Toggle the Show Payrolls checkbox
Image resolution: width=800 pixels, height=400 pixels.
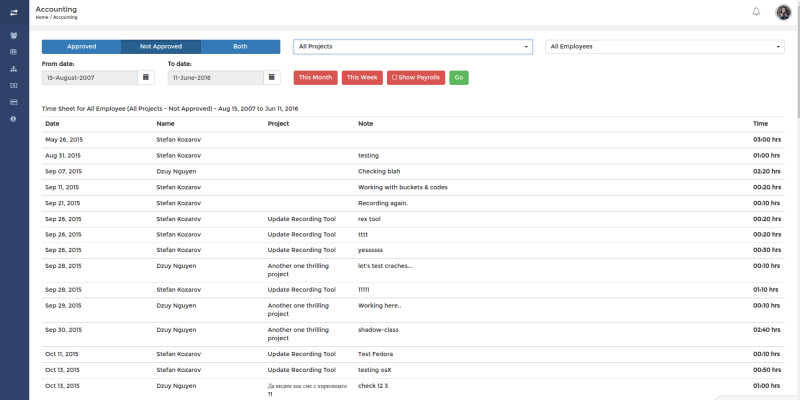coord(394,78)
